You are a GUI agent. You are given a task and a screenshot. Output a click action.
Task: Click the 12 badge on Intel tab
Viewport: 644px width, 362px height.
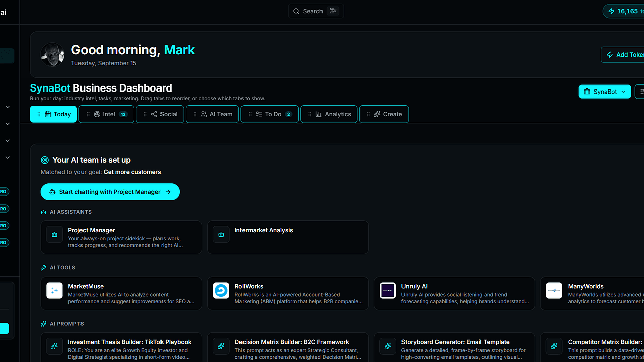pyautogui.click(x=123, y=114)
